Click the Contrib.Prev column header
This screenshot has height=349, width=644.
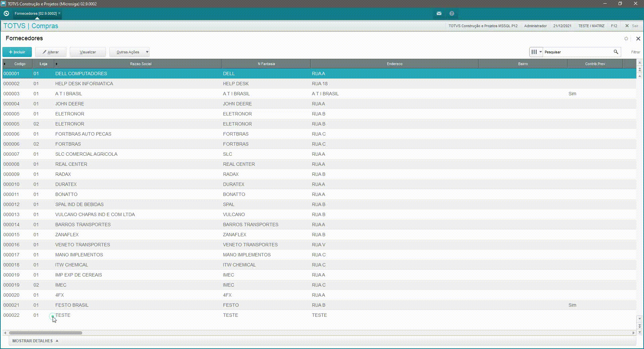coord(595,64)
